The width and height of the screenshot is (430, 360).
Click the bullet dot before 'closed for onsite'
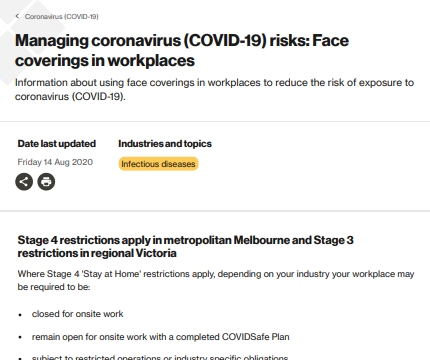click(20, 315)
